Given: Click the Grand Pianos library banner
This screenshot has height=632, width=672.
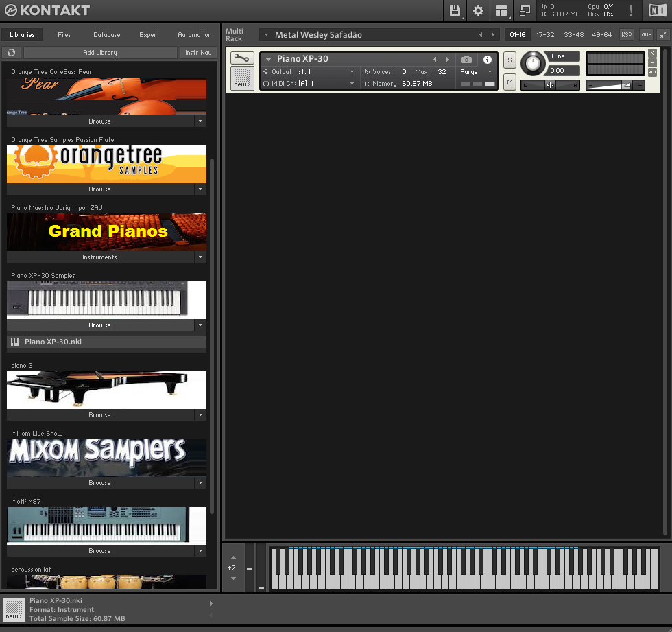Looking at the screenshot, I should pos(107,232).
